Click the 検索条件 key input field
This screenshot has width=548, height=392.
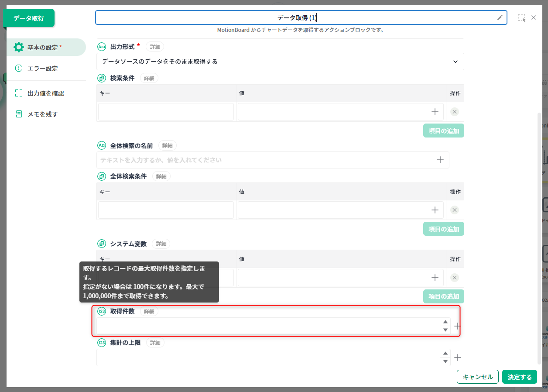(166, 112)
